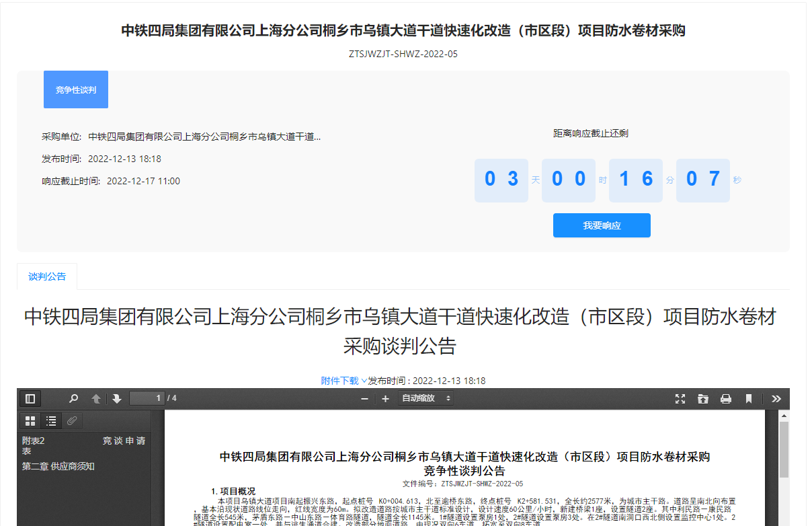Click the 谈判公告 large announcement heading

[x=401, y=331]
